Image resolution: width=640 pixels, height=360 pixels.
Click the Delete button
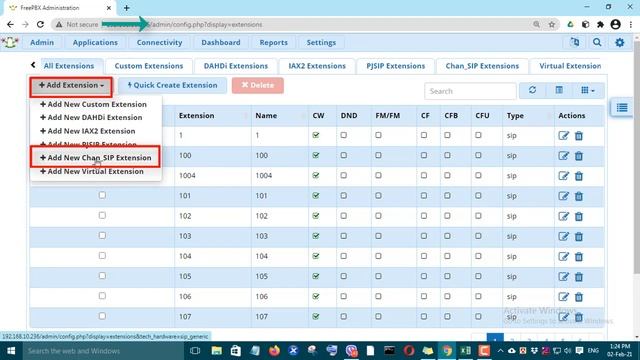pyautogui.click(x=258, y=85)
